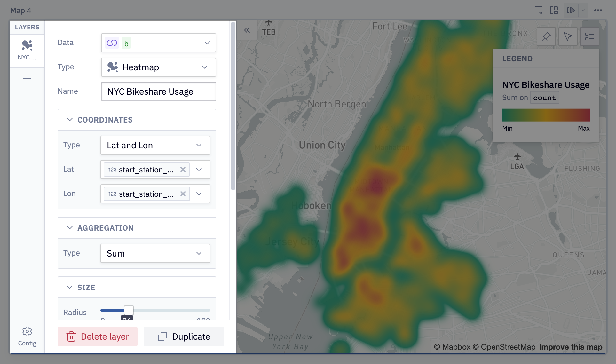This screenshot has width=616, height=364.
Task: Open the Config settings at bottom left
Action: point(27,336)
